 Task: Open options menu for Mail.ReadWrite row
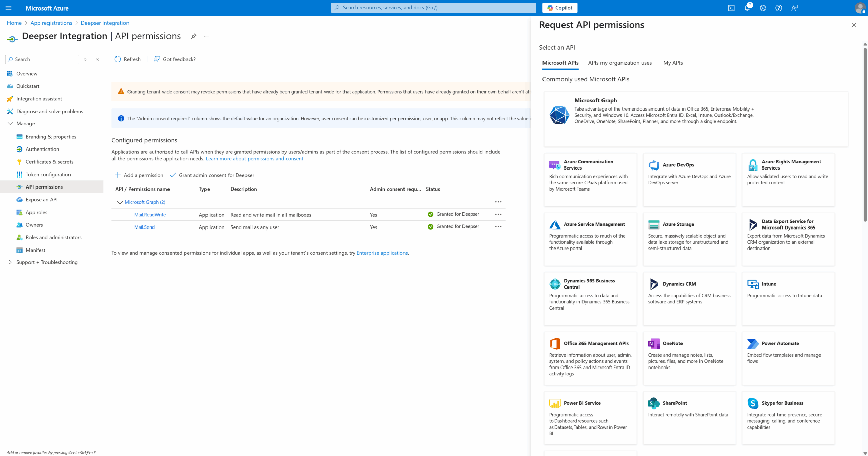498,214
